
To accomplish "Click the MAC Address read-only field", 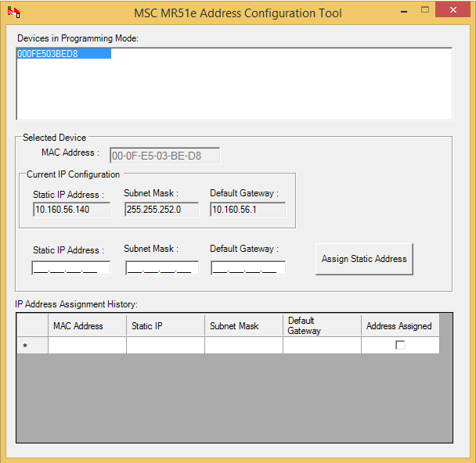I will click(164, 156).
